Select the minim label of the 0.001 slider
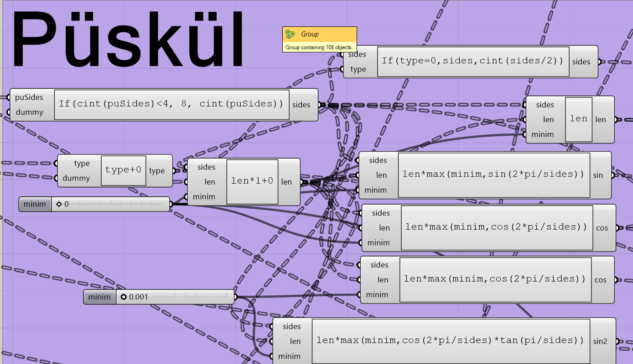Screen dimensions: 633x364 (99, 297)
